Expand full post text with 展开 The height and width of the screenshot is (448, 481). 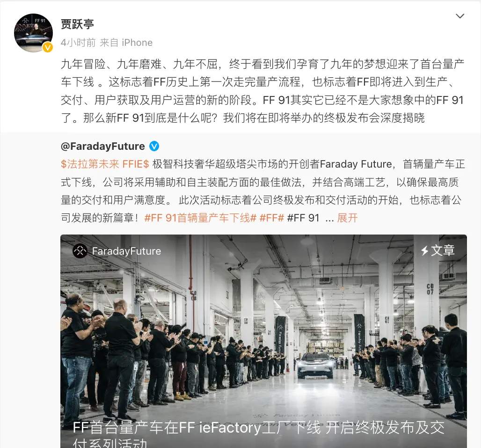coord(347,218)
